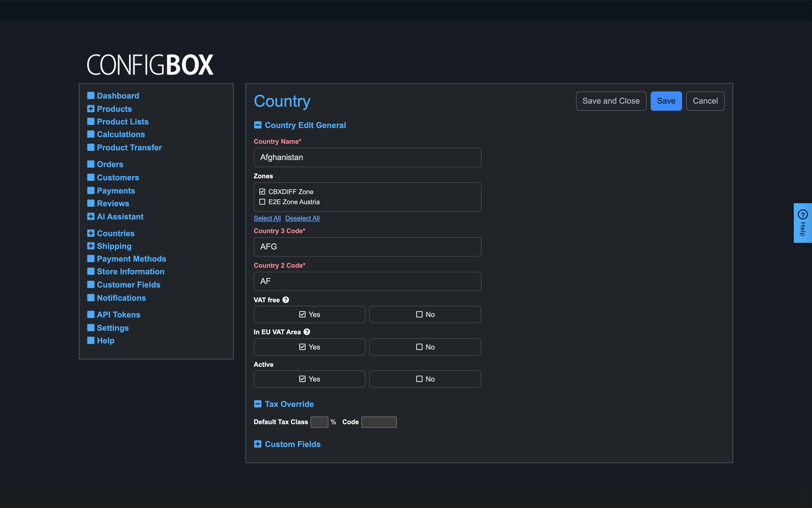Image resolution: width=812 pixels, height=508 pixels.
Task: Click the Dashboard square icon in sidebar
Action: click(x=91, y=96)
